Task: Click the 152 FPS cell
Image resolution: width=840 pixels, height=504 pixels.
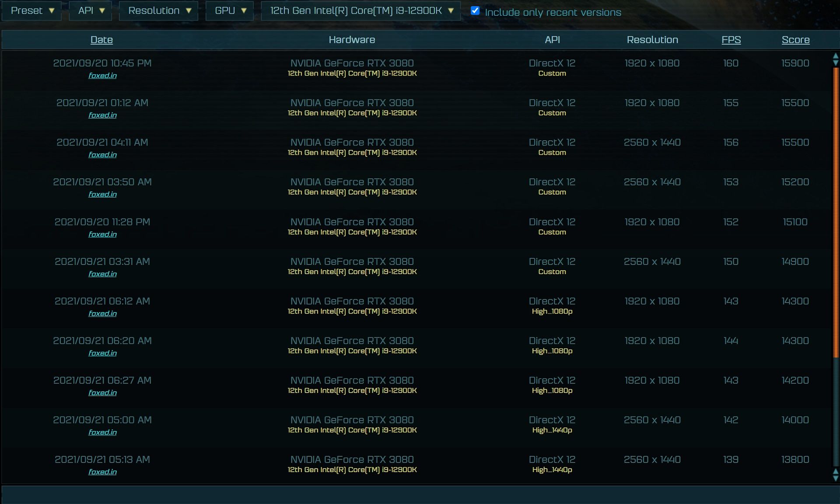Action: click(731, 222)
